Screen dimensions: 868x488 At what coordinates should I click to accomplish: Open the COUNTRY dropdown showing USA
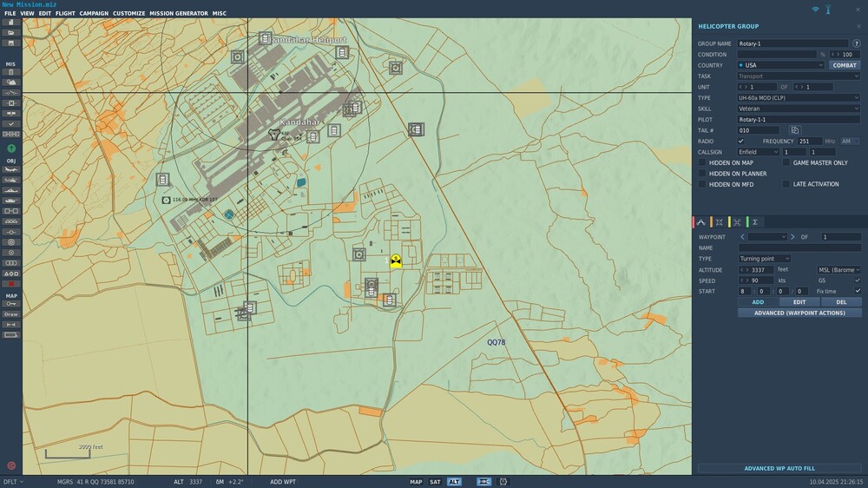(x=781, y=65)
